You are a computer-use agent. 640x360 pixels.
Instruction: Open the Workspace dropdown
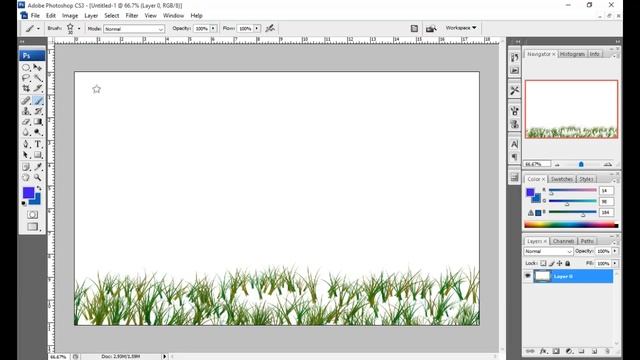(461, 28)
